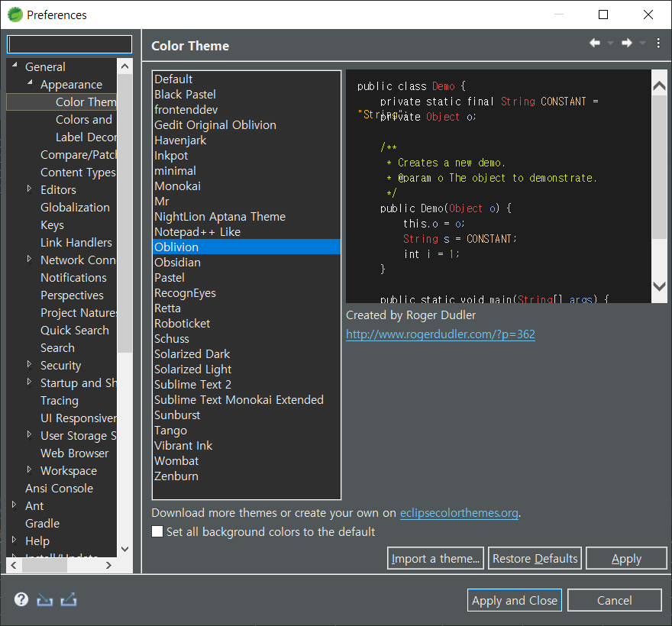Focus the preferences filter text field

click(69, 44)
